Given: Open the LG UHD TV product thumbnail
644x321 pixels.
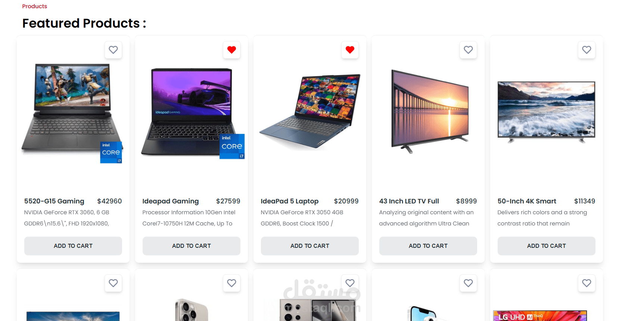Looking at the screenshot, I should 540,316.
